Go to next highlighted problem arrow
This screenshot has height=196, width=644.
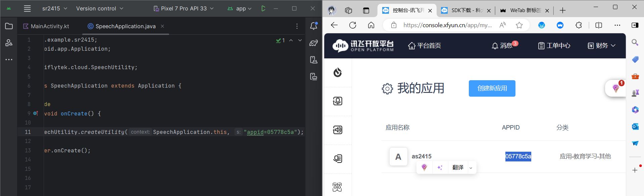pyautogui.click(x=300, y=40)
